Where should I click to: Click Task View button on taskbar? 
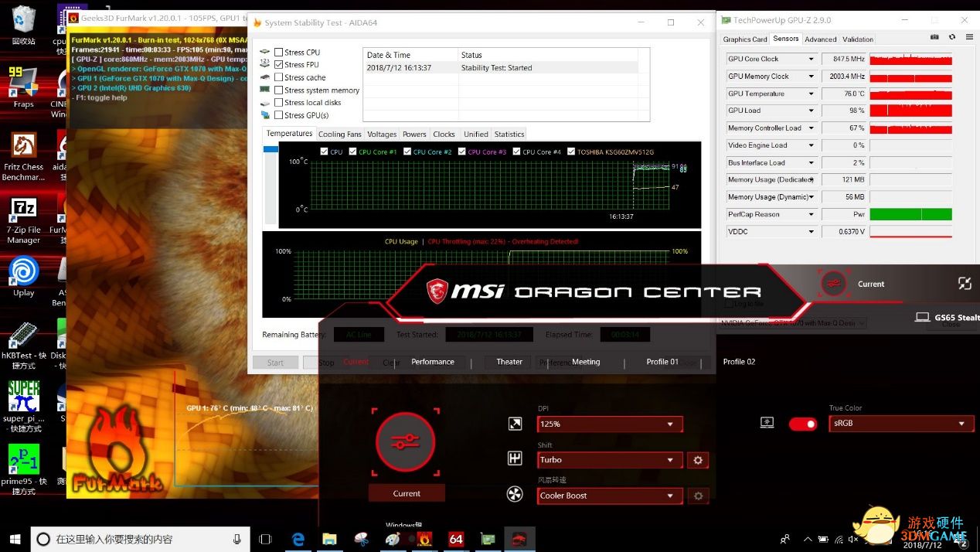265,539
